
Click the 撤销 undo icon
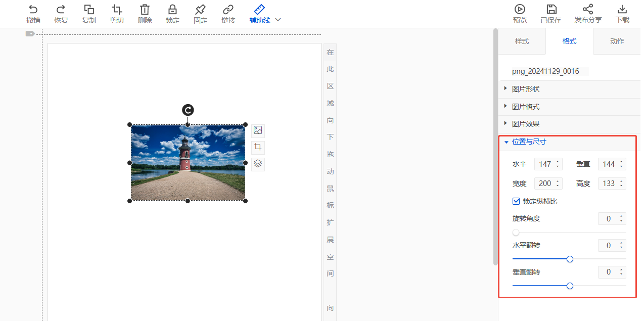pos(33,9)
